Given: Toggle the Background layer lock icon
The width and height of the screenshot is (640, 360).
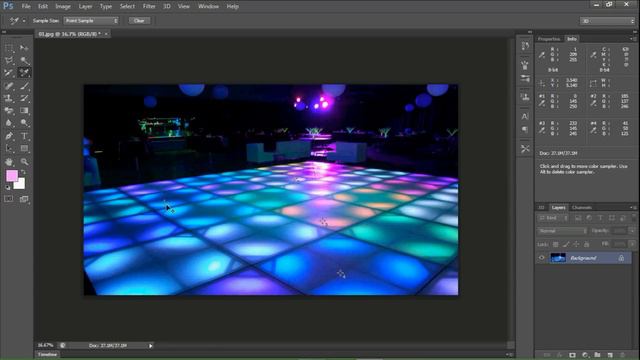Looking at the screenshot, I should pos(621,258).
